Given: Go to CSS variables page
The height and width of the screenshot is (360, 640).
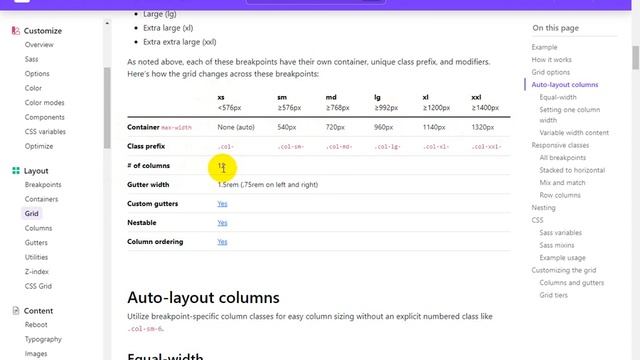Looking at the screenshot, I should [45, 132].
